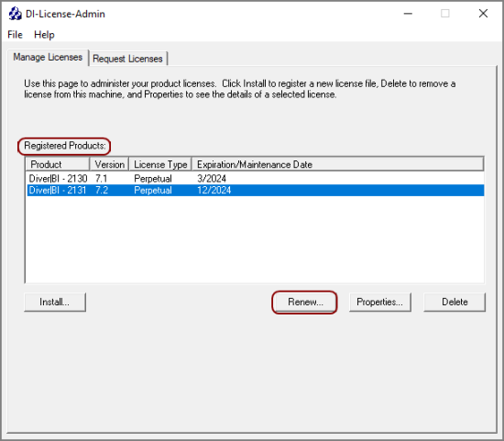
Task: Switch to the Request Licenses tab
Action: [x=127, y=59]
